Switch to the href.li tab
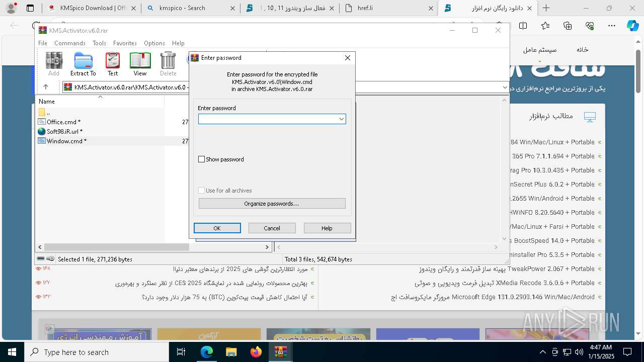Screen dimensions: 644x362 (x=389, y=8)
